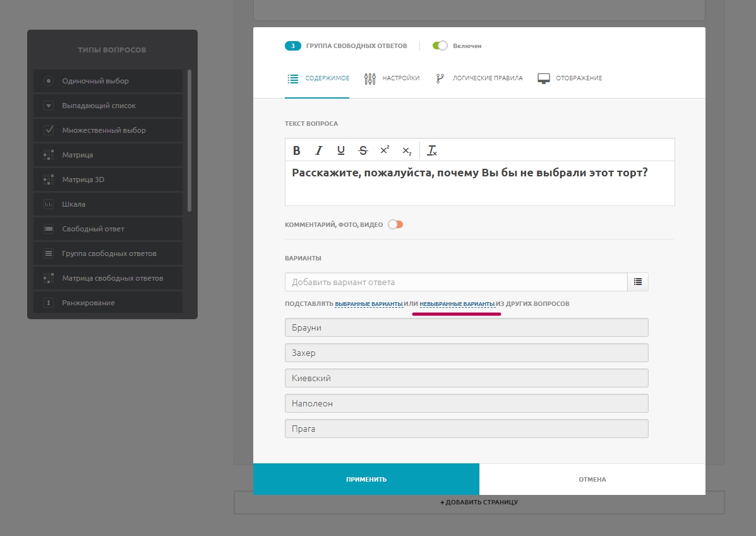Open bulk answer list icon beside input
Viewport: 756px width, 536px height.
[638, 282]
